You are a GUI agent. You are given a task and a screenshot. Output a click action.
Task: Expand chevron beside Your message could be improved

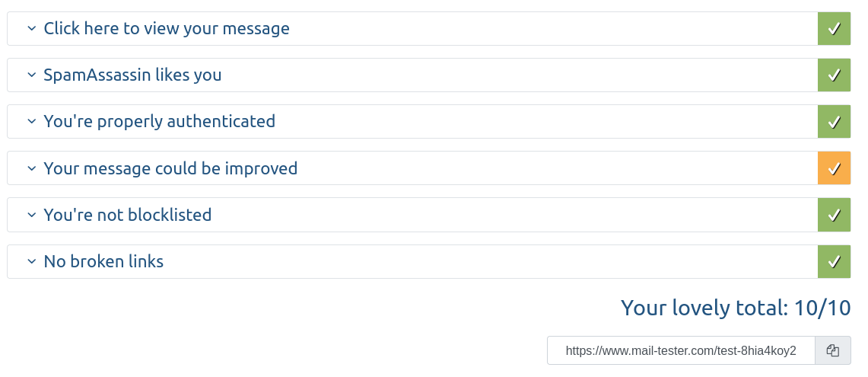(x=31, y=168)
